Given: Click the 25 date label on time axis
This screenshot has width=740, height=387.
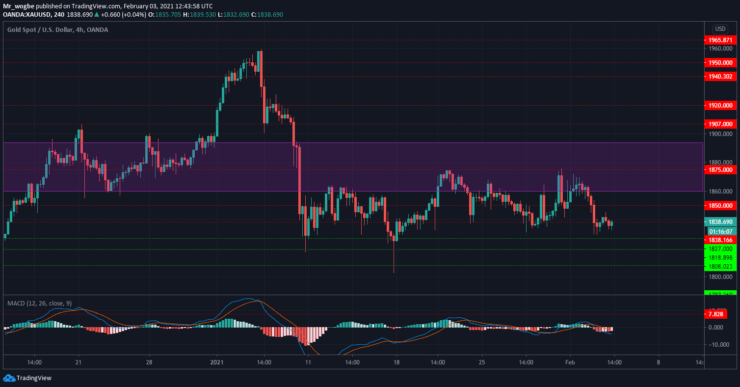Looking at the screenshot, I should (x=482, y=362).
